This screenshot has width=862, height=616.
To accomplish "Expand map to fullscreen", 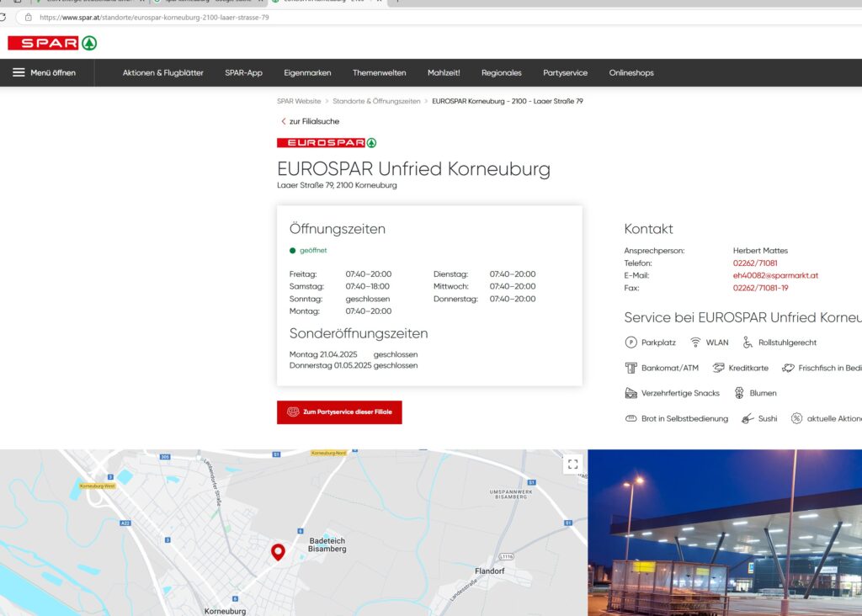I will click(572, 465).
